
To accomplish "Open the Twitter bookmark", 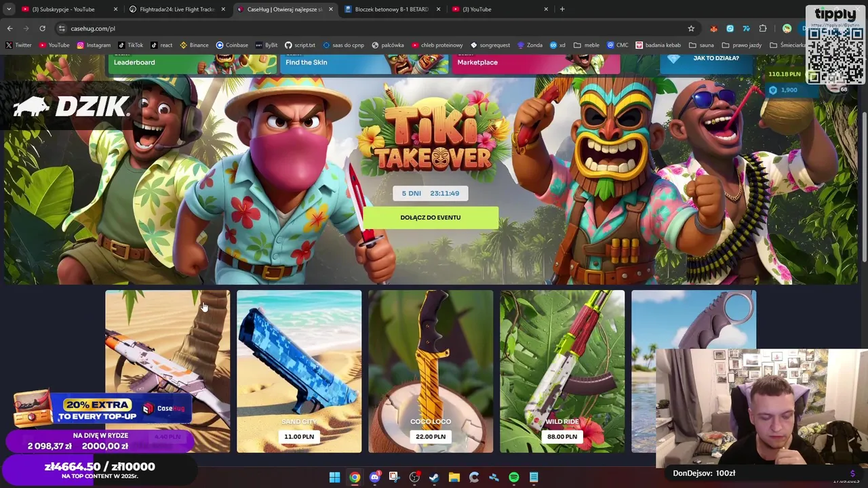I will click(18, 45).
